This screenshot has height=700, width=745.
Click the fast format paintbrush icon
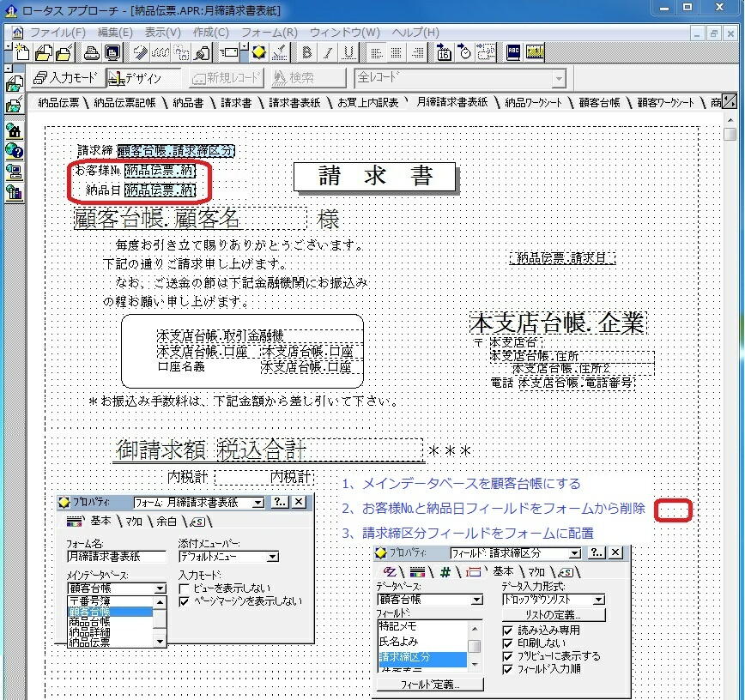(280, 52)
